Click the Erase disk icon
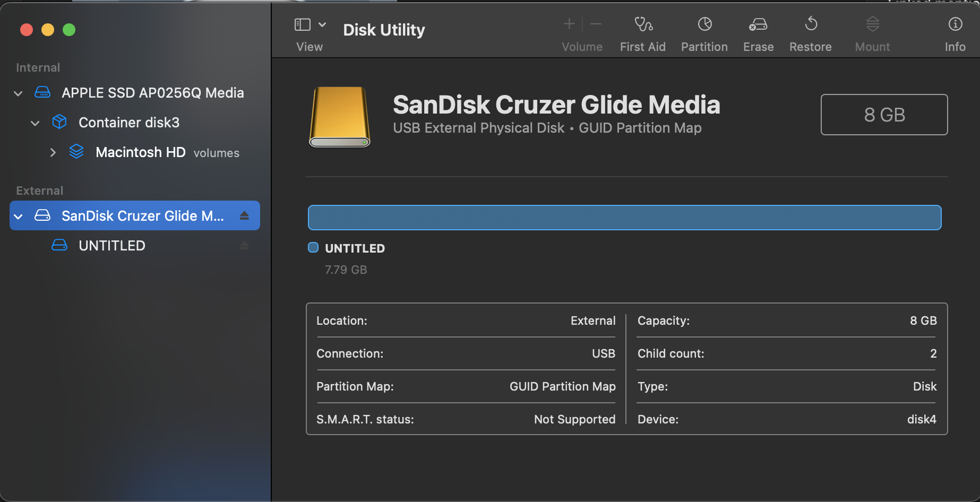 point(758,24)
